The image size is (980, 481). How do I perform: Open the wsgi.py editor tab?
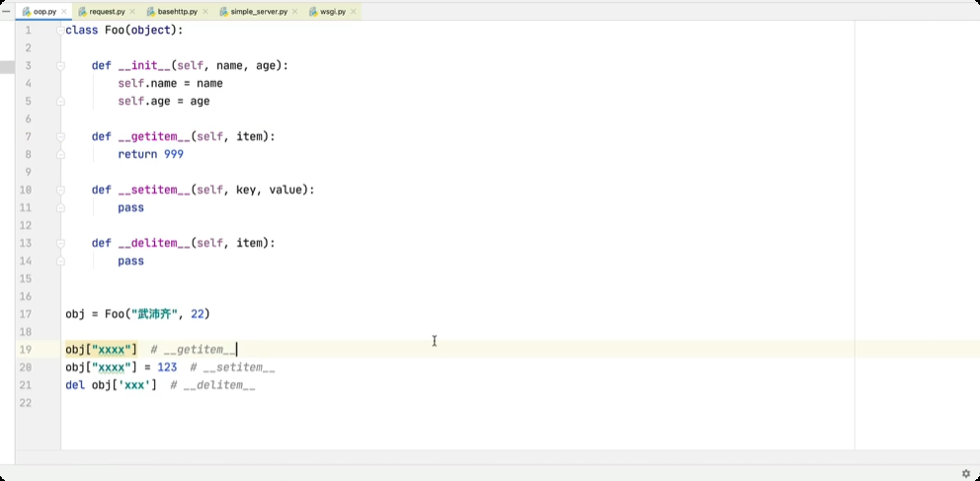pyautogui.click(x=333, y=12)
